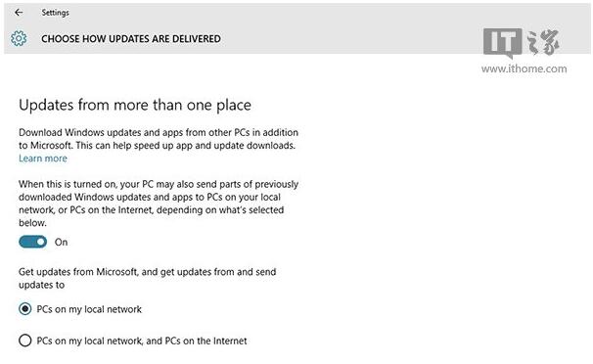Turn off the update sharing toggle

point(33,242)
